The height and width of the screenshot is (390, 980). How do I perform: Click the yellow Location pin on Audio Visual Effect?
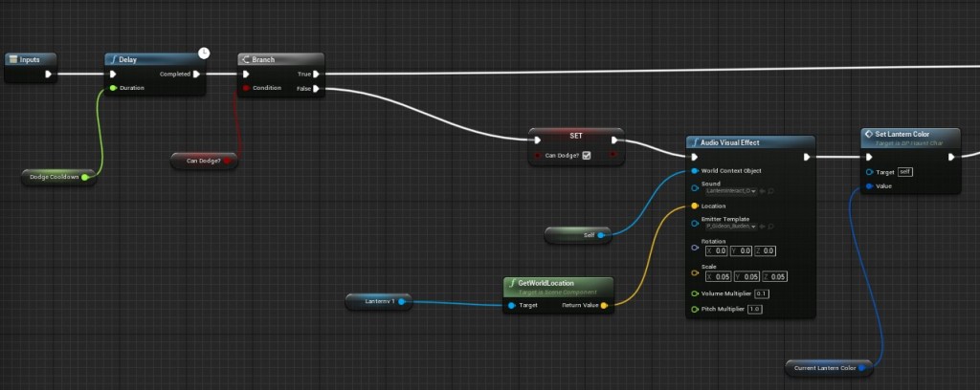[x=694, y=206]
